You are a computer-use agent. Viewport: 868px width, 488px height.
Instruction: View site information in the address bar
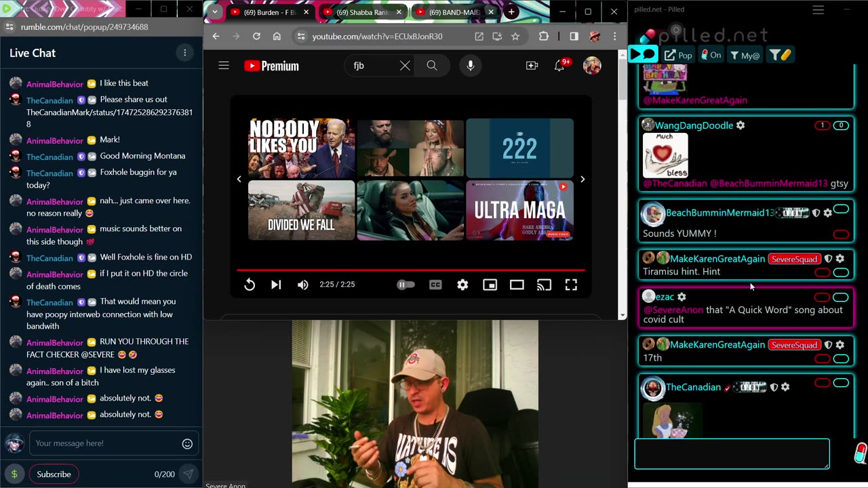[x=301, y=37]
